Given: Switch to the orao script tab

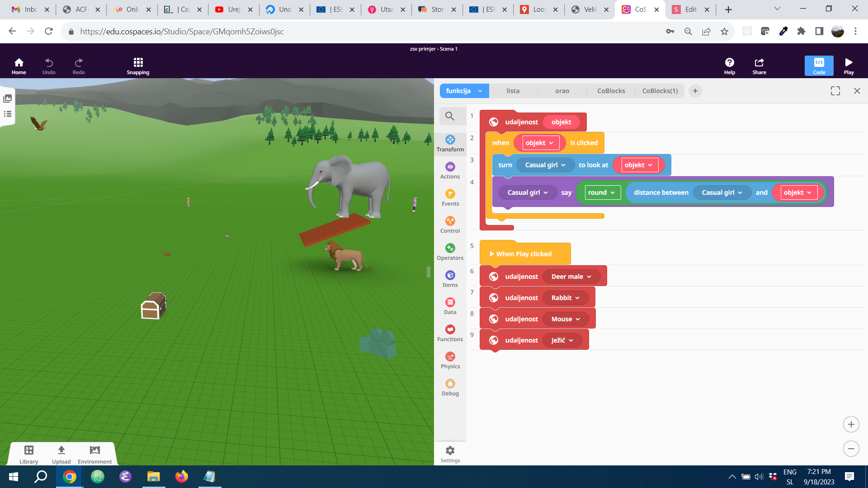Looking at the screenshot, I should (562, 91).
